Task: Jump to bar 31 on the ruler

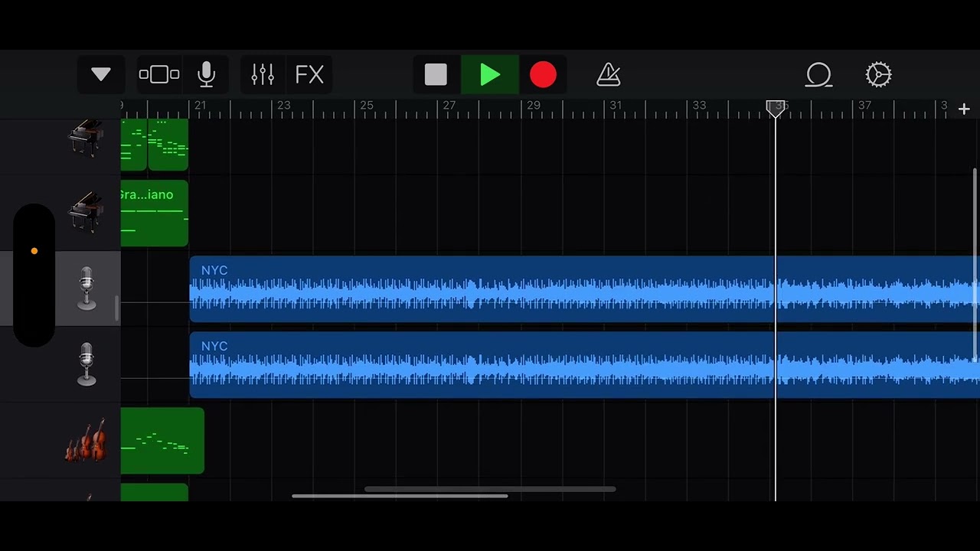Action: click(x=616, y=106)
